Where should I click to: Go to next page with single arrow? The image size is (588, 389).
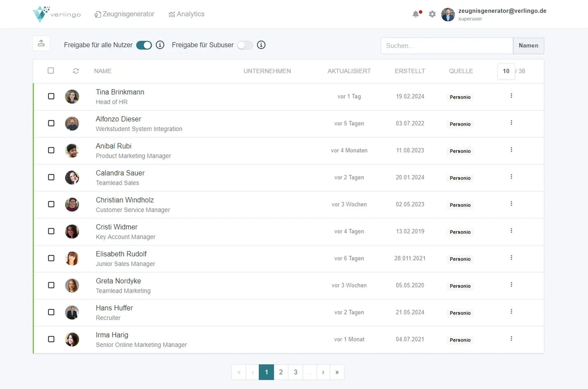[323, 372]
